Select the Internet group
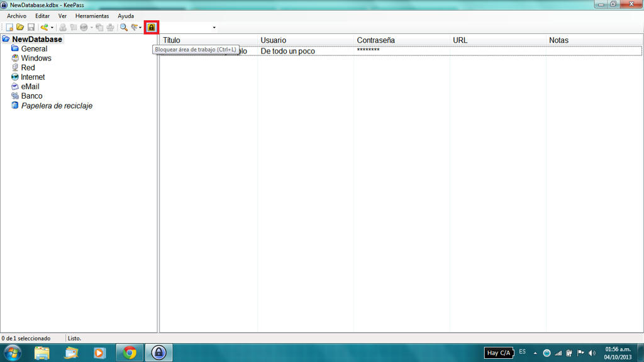The height and width of the screenshot is (362, 644). (33, 77)
